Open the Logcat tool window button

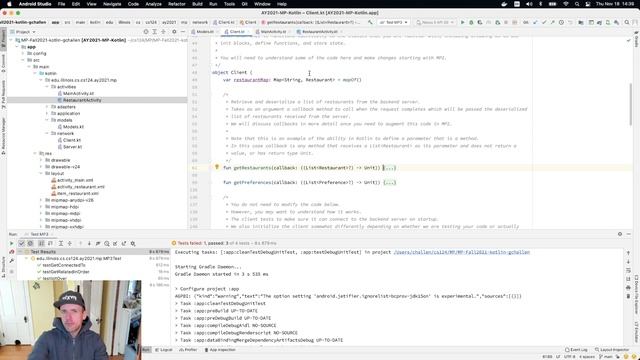click(164, 350)
